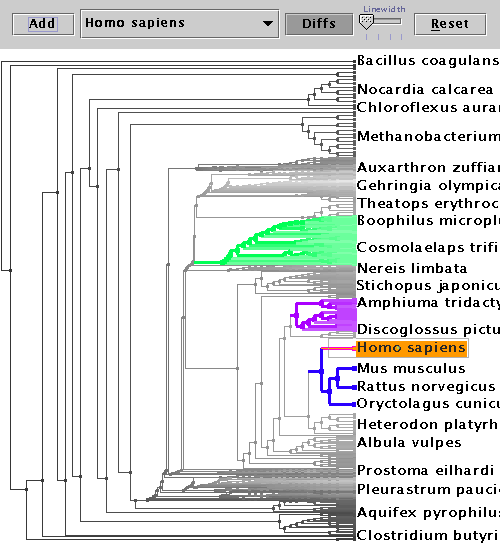The height and width of the screenshot is (549, 500).
Task: Click the Heterodon platyrhinos label
Action: (428, 425)
